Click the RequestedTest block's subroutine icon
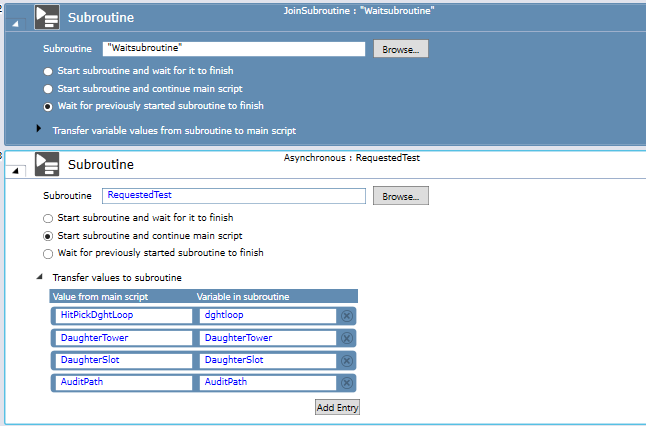Image resolution: width=646 pixels, height=426 pixels. click(47, 164)
